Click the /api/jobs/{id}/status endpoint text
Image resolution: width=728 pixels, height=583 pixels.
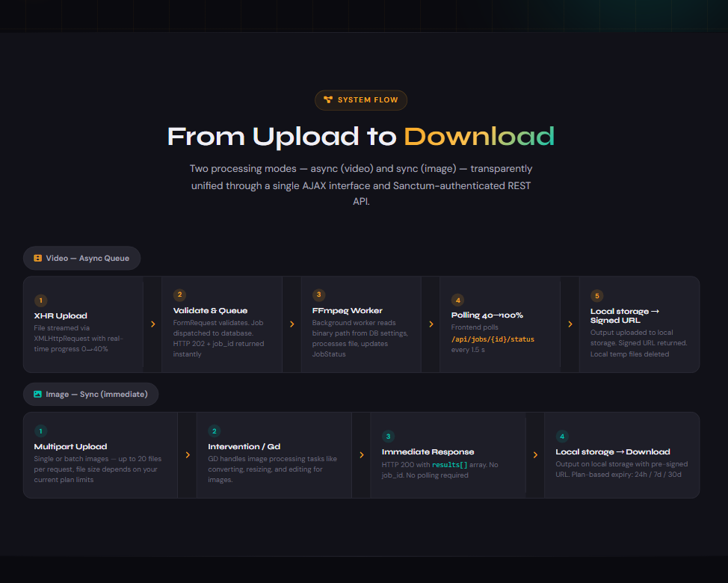(493, 339)
